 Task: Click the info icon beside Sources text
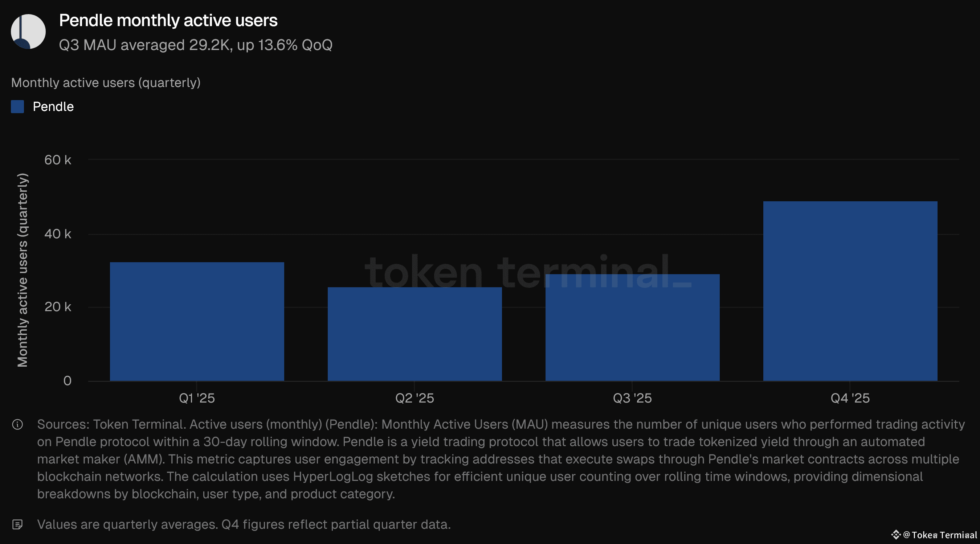coord(17,424)
